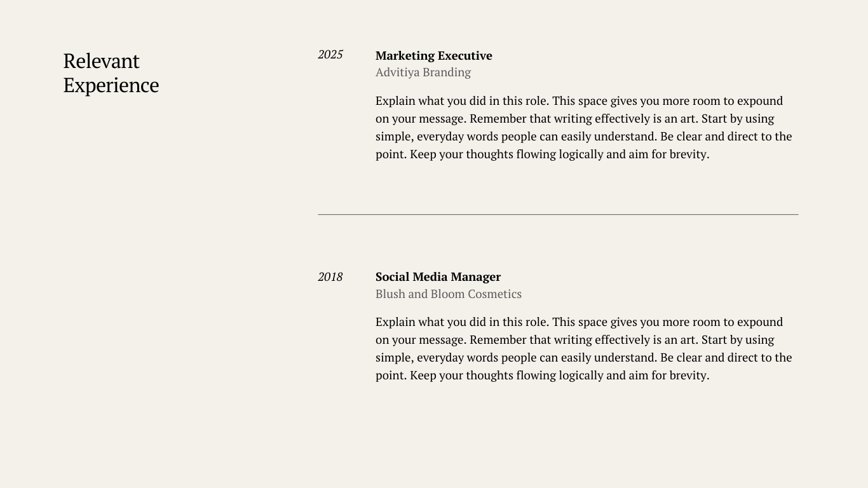
Task: Click the horizontal divider line between entries
Action: coord(558,215)
